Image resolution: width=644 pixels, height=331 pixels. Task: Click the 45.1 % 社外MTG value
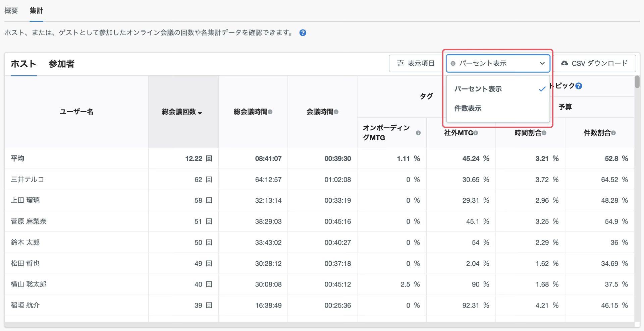[x=478, y=221]
